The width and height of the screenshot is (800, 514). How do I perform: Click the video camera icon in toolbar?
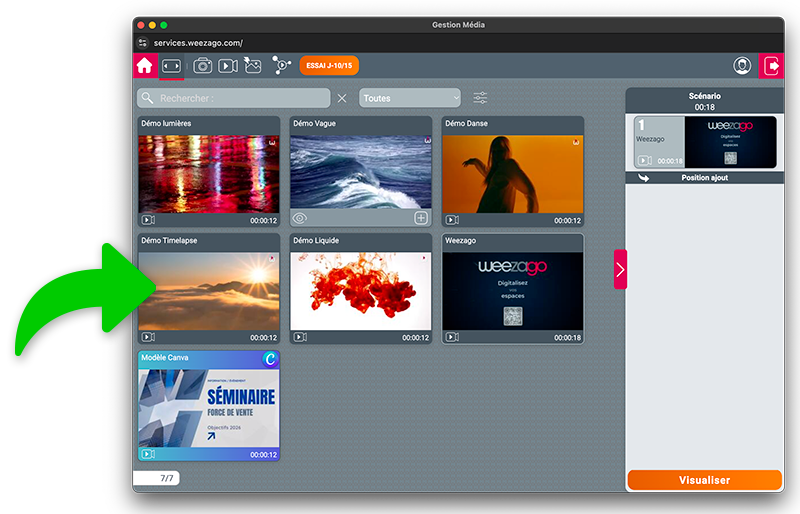point(228,66)
